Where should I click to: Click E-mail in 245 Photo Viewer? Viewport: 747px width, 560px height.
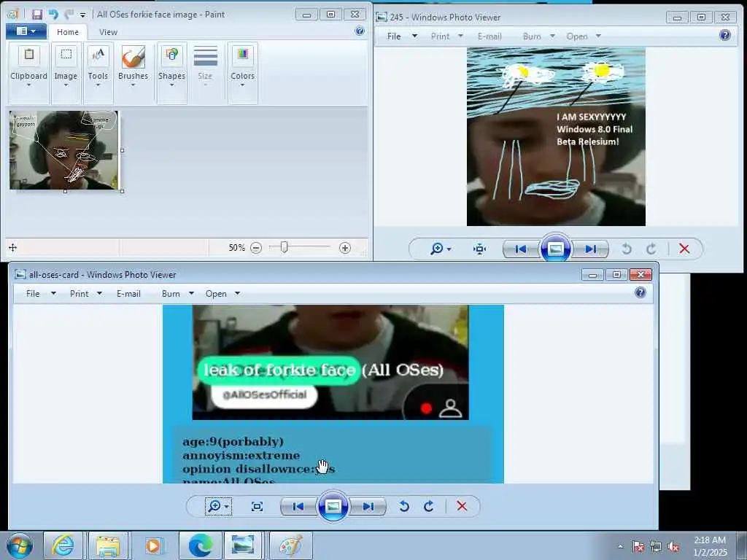[489, 36]
